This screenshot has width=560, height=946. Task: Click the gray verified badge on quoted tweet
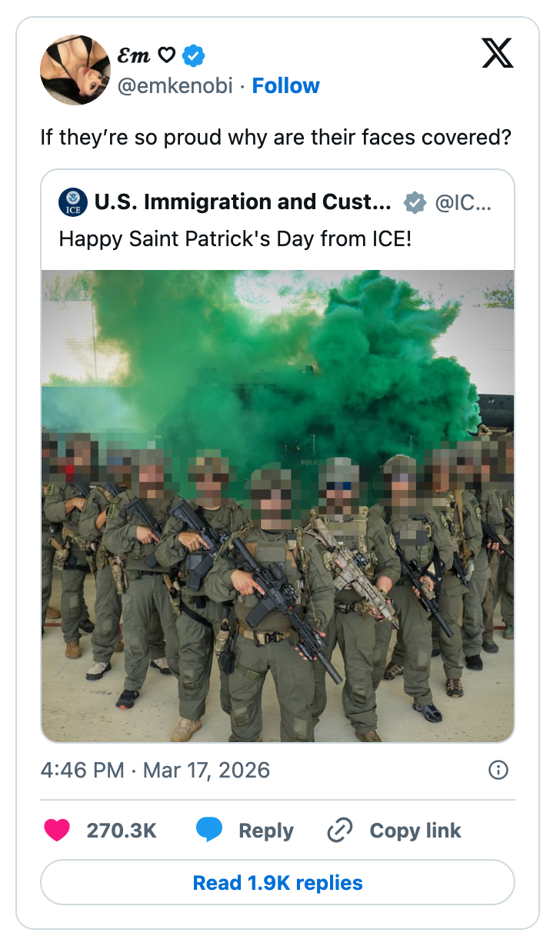coord(415,202)
